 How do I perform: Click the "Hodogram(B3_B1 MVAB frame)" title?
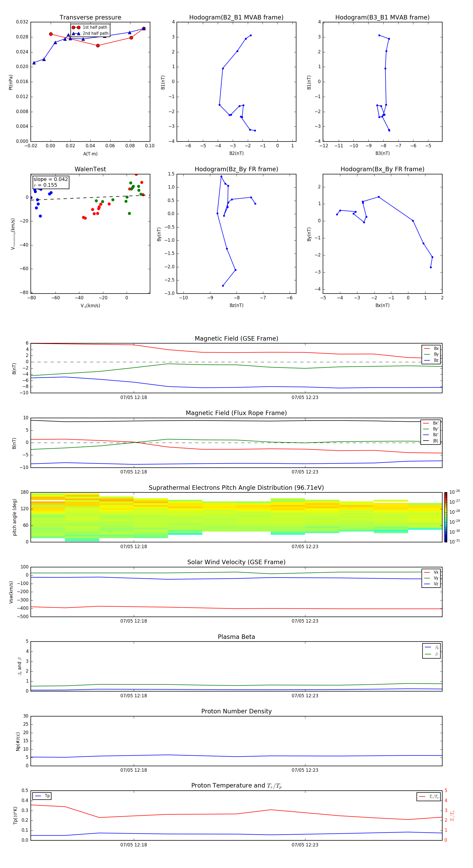(382, 17)
